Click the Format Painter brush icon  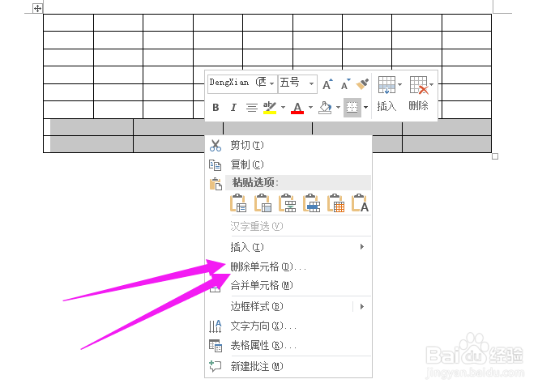tap(362, 84)
